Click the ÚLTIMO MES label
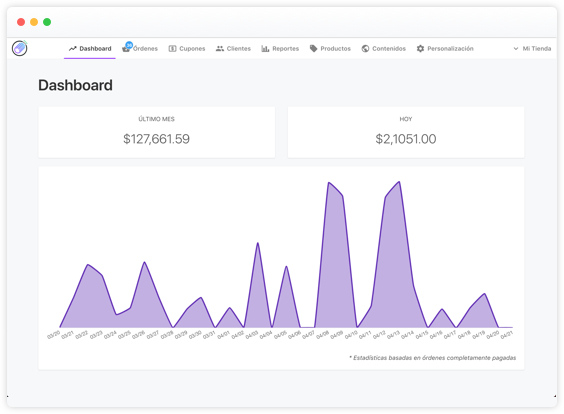The width and height of the screenshot is (564, 414). 156,119
